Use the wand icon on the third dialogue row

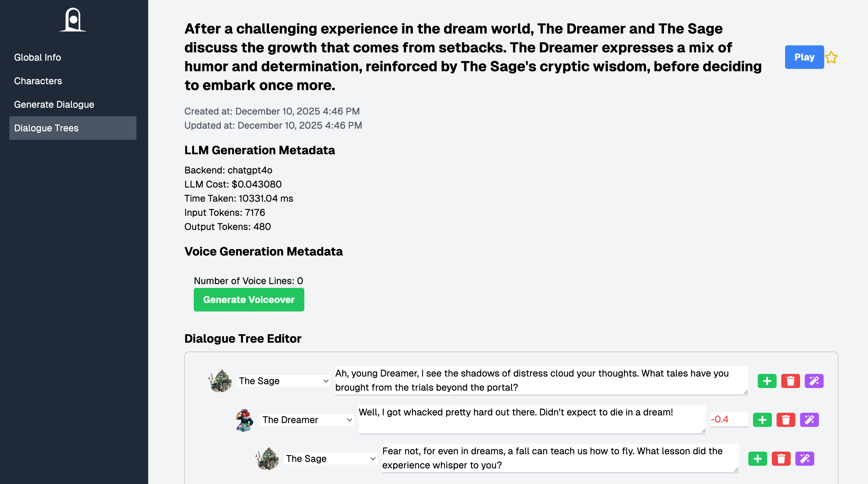[x=806, y=458]
